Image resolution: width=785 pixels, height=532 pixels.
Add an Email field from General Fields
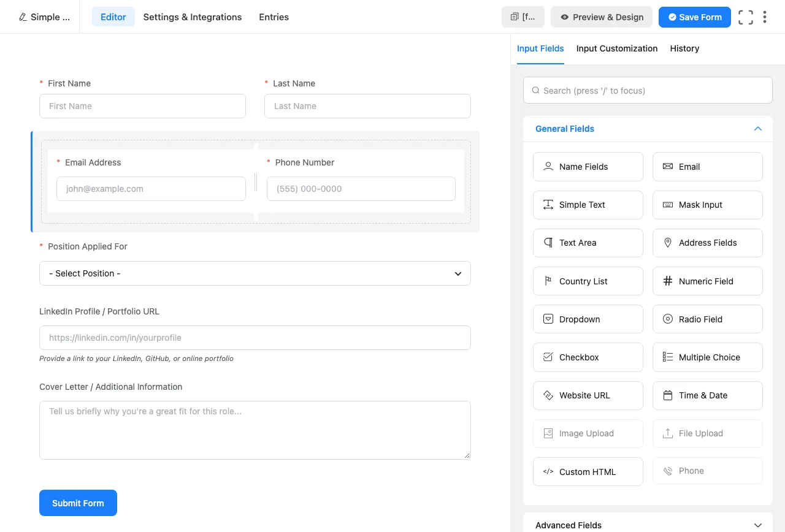tap(708, 167)
